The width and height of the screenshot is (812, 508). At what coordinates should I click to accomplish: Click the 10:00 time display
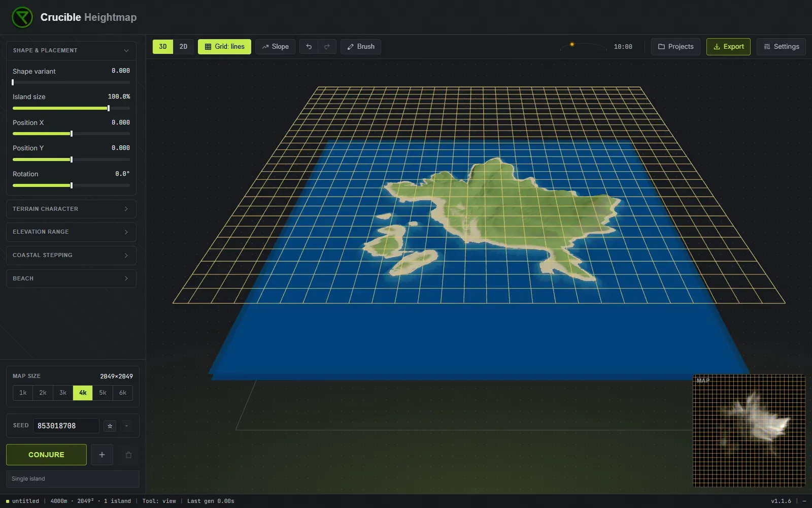(623, 47)
